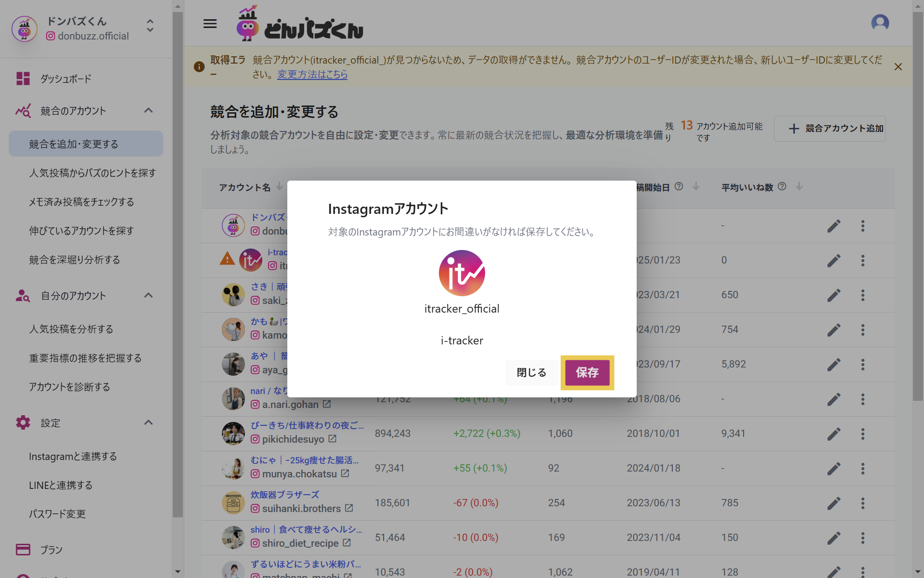924x578 pixels.
Task: Collapse the 競合のアカウント section
Action: pos(148,111)
